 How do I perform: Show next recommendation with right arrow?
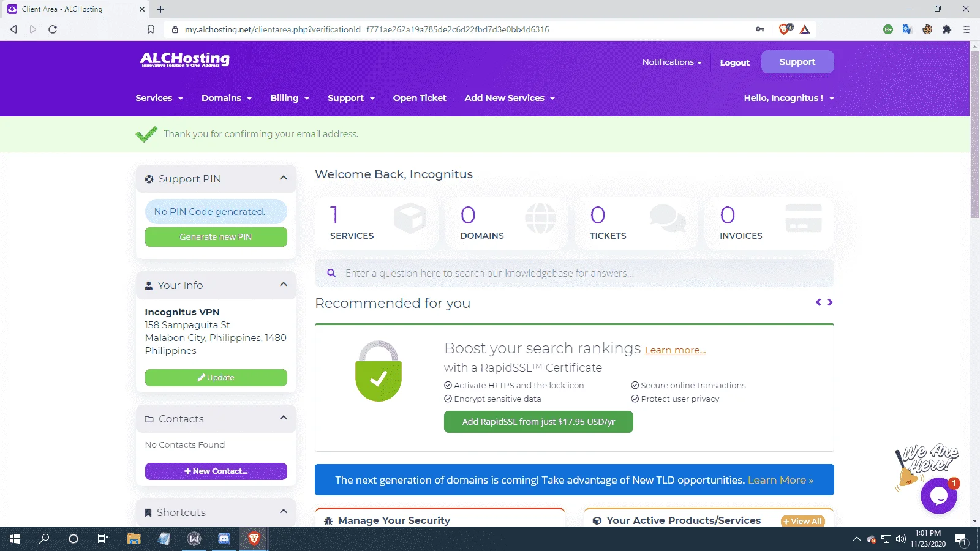[x=830, y=302]
